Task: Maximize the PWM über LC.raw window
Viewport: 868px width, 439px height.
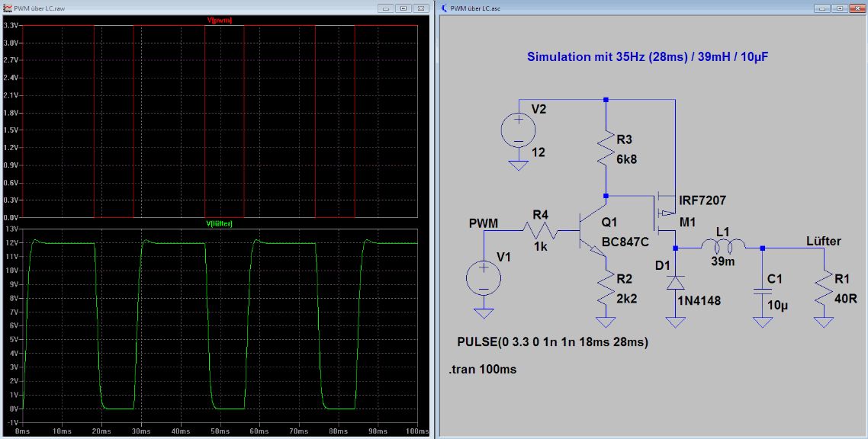Action: 403,8
